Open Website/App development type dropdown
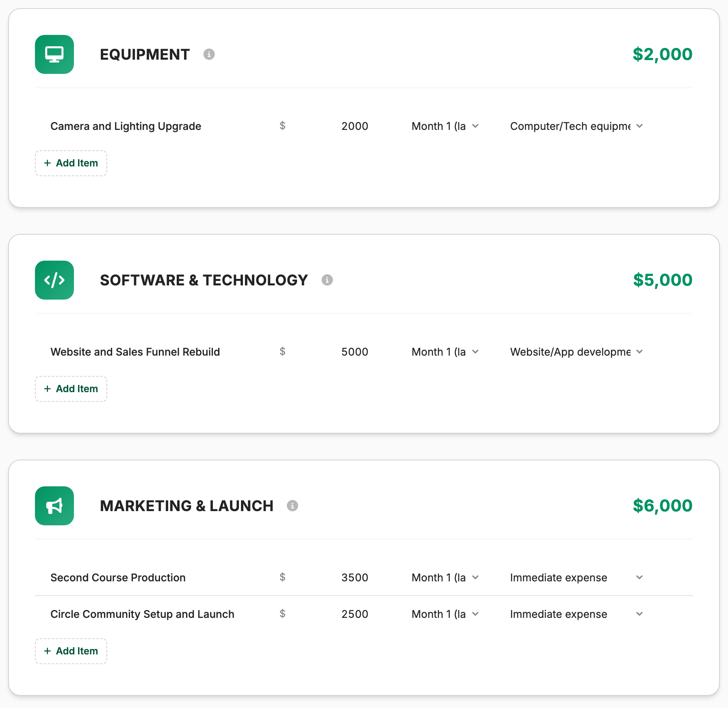The width and height of the screenshot is (728, 708). point(576,352)
